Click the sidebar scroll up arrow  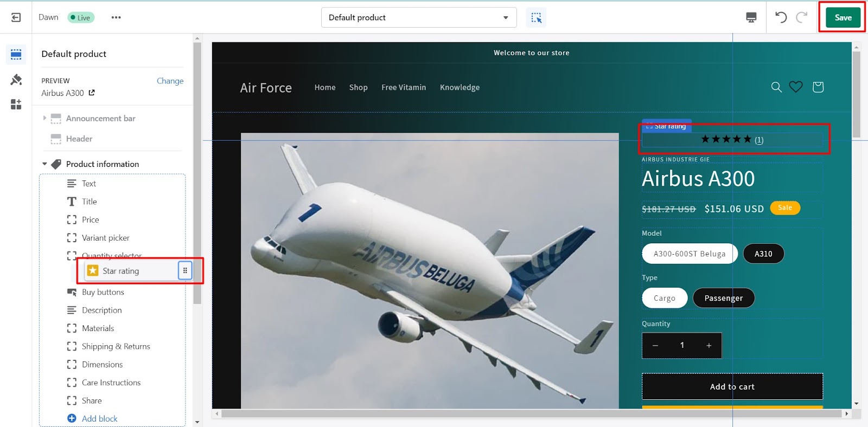pos(197,38)
